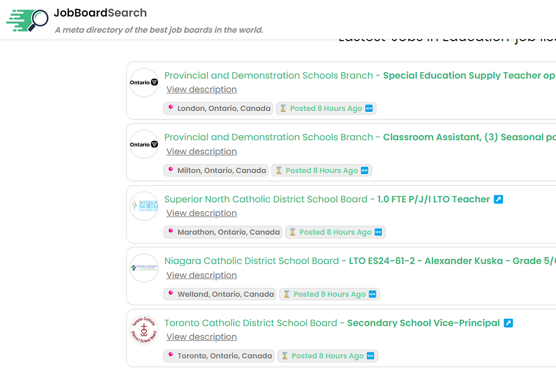Open 1.0 FTE P/J/I LTO Teacher link

click(433, 200)
